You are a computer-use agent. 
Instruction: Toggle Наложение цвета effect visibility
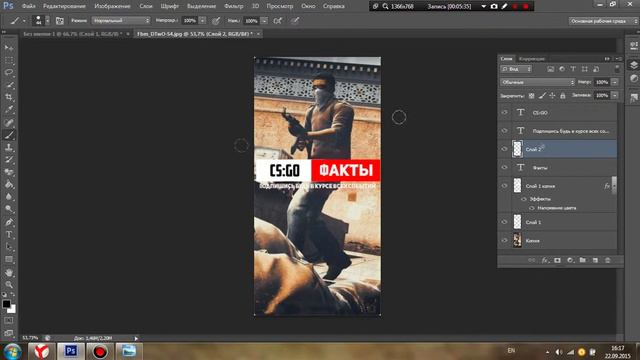[x=531, y=208]
